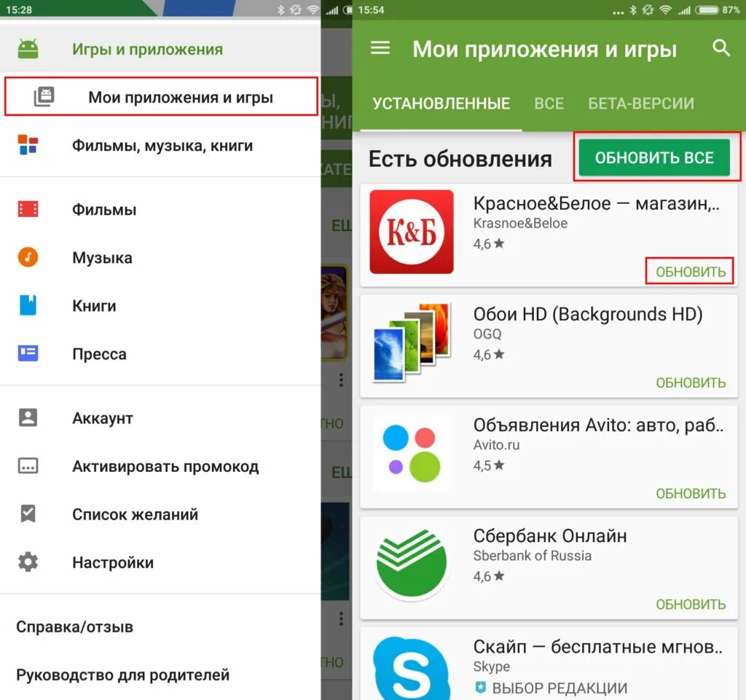Open the Обои HD wallpapers app icon

[x=412, y=342]
